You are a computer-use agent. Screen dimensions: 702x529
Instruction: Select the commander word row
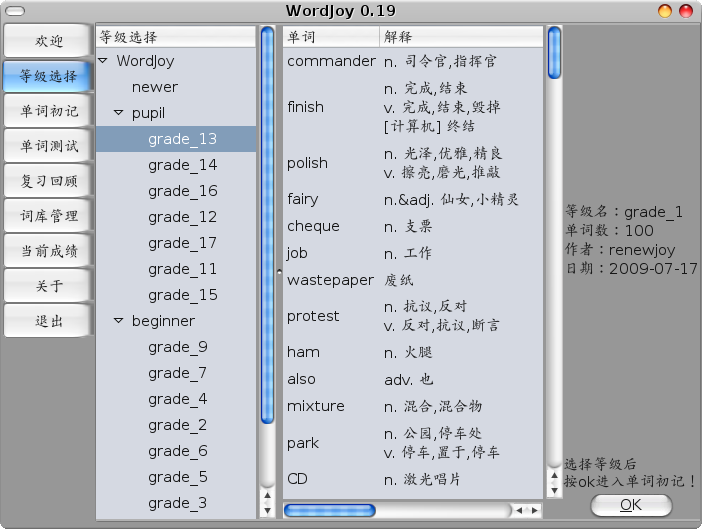331,61
